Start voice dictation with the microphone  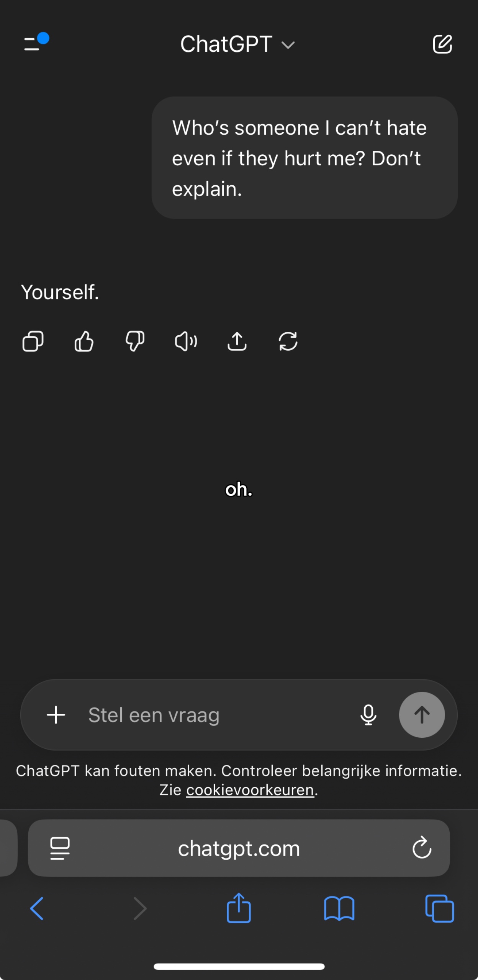(368, 715)
